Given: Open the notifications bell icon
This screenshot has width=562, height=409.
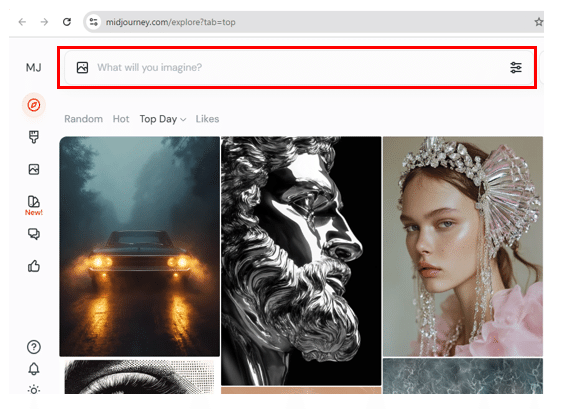Looking at the screenshot, I should 34,369.
